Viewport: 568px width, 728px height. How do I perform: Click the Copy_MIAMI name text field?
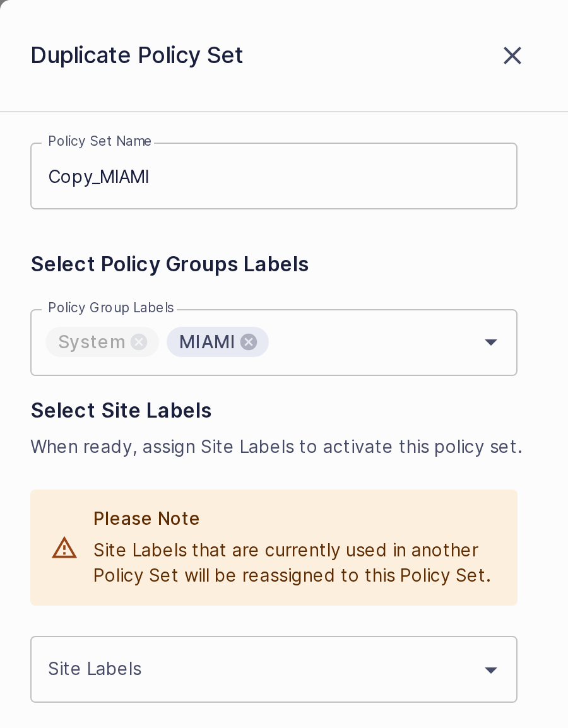273,177
